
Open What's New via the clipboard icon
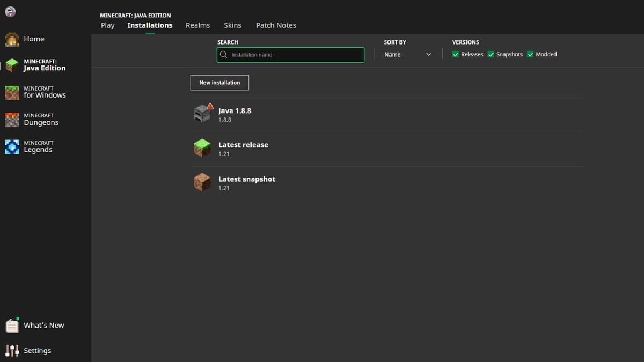pyautogui.click(x=12, y=325)
